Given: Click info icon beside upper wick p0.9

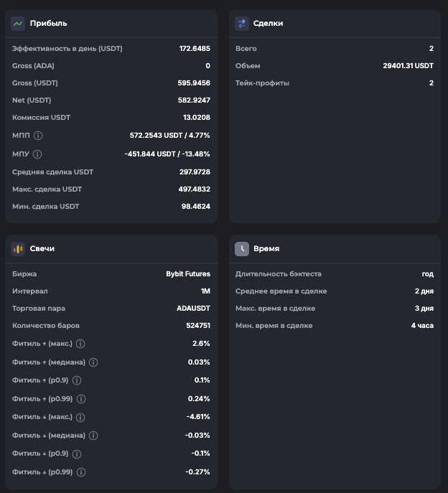Looking at the screenshot, I should pyautogui.click(x=77, y=380).
